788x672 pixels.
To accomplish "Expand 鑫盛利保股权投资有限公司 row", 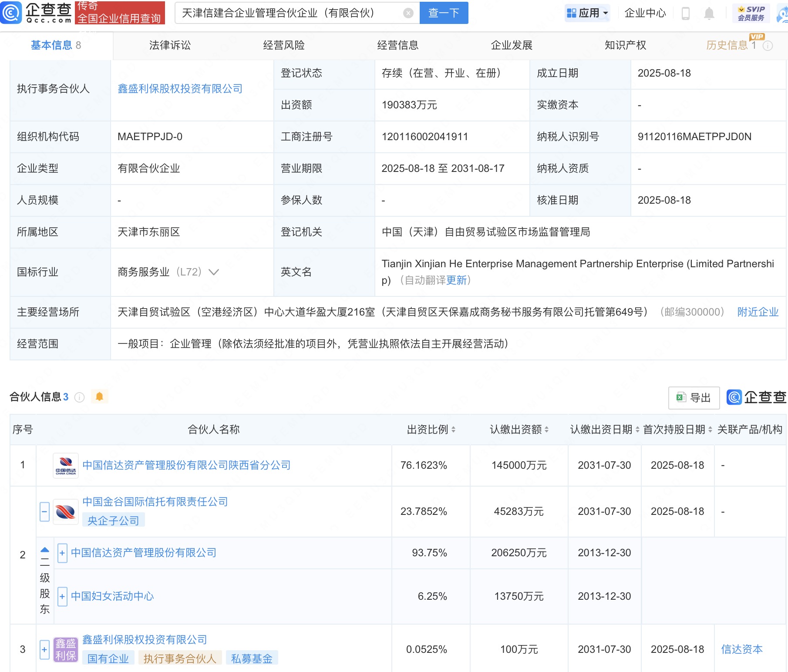I will 44,649.
